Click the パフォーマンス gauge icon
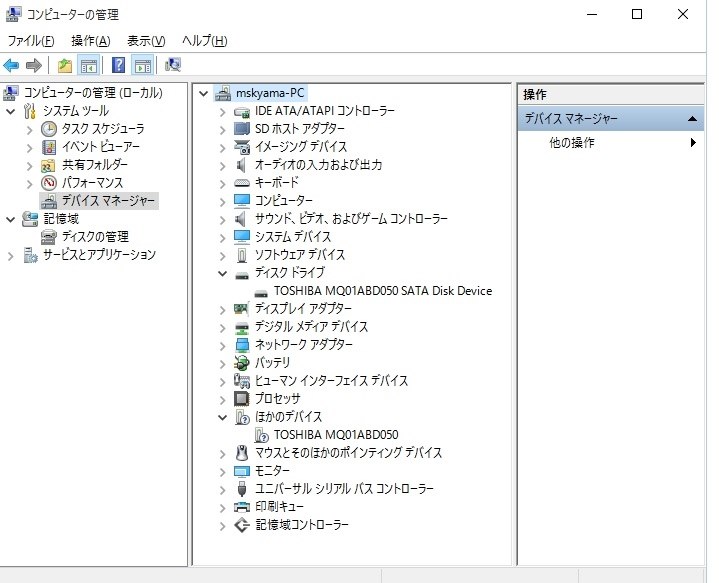The height and width of the screenshot is (583, 719). click(x=49, y=183)
